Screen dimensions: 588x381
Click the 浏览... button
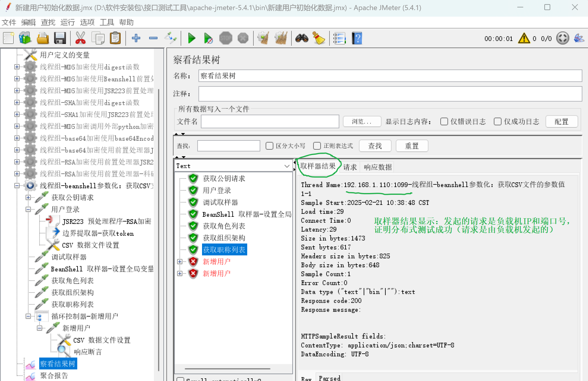362,121
